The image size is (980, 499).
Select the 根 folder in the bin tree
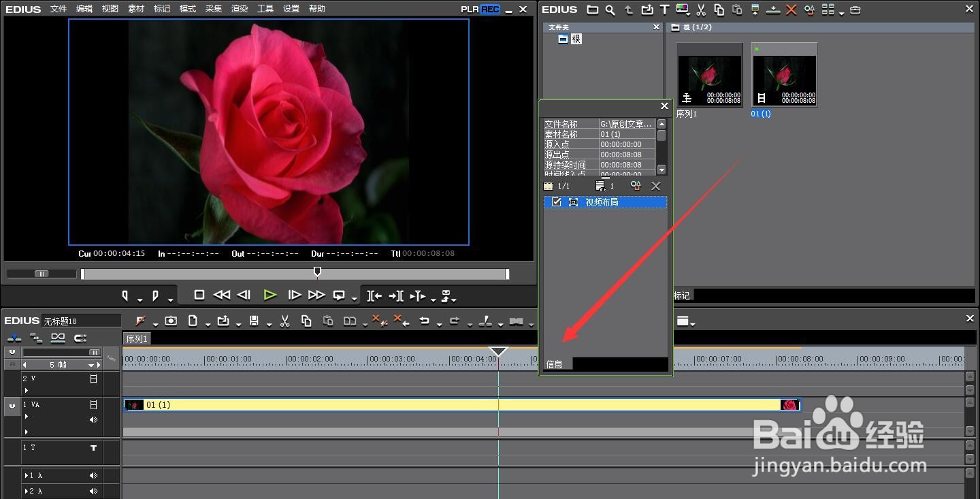[x=570, y=39]
